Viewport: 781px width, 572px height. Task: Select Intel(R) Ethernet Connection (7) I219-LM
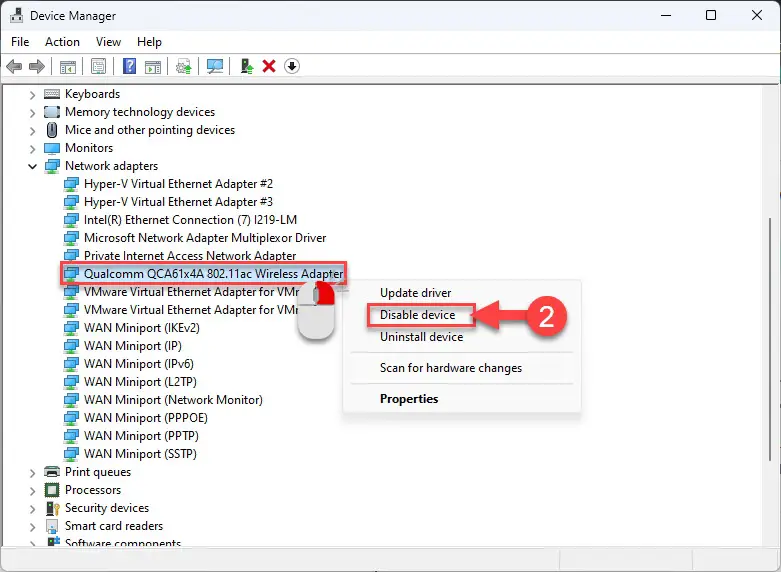pos(190,220)
